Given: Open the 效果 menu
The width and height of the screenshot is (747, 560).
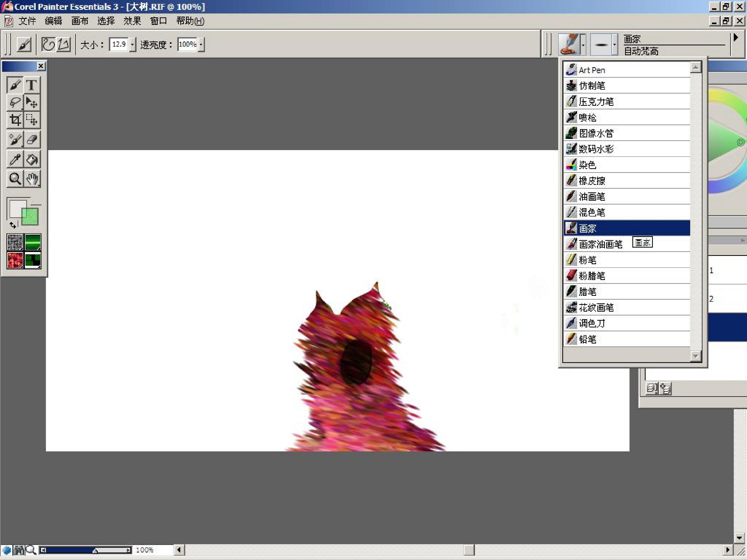Looking at the screenshot, I should 132,21.
